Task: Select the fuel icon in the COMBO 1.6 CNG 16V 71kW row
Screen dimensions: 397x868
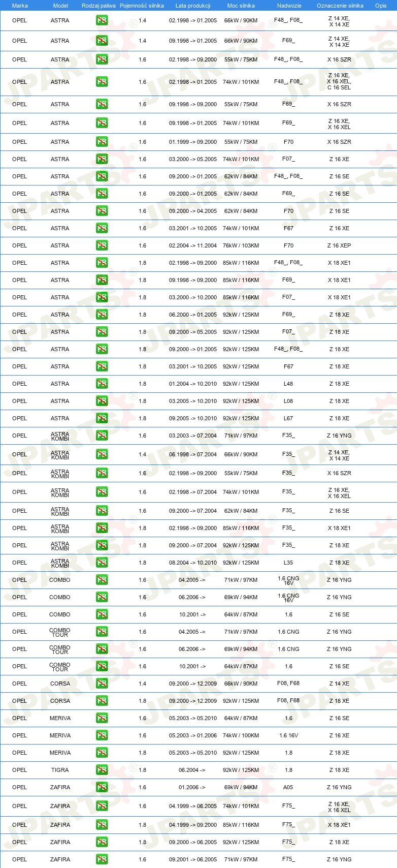Action: (x=102, y=580)
